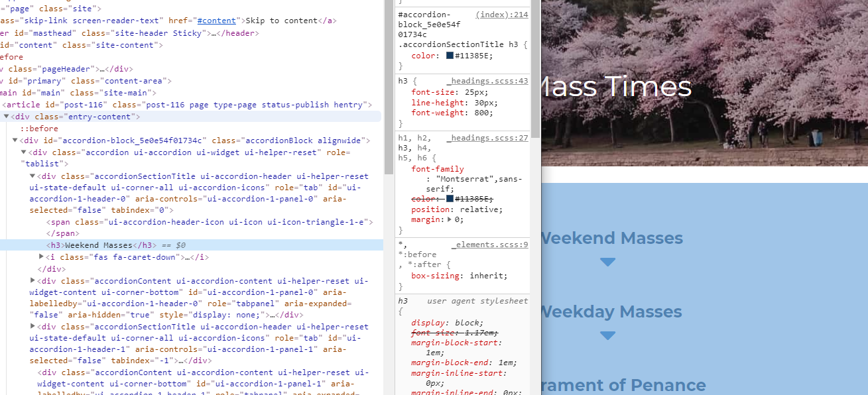The height and width of the screenshot is (395, 868).
Task: Collapse the entry-content div node
Action: coord(7,117)
